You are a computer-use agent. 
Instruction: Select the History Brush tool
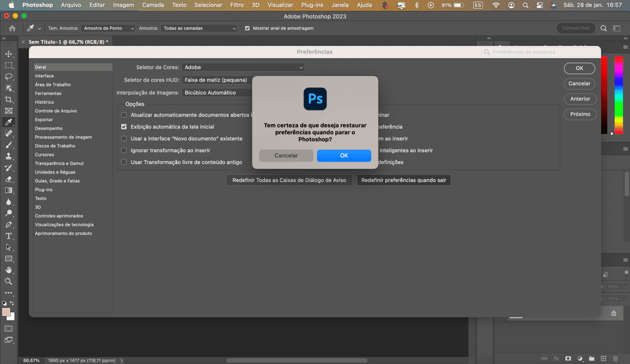click(x=9, y=168)
